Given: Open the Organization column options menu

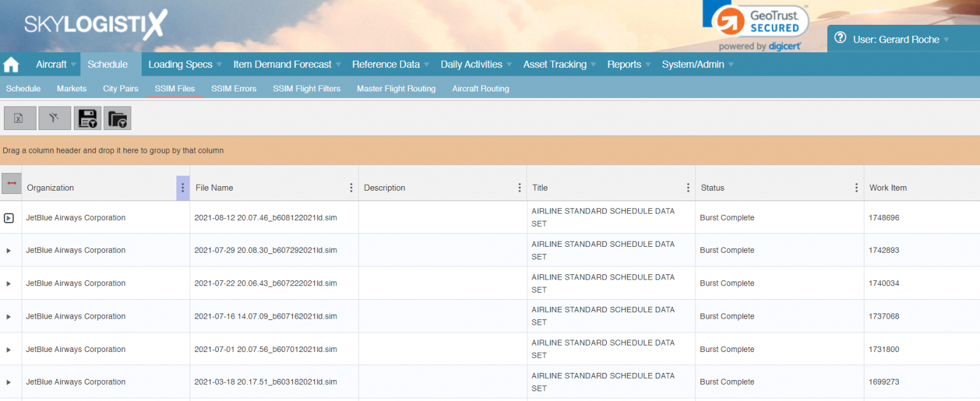Looking at the screenshot, I should point(182,187).
